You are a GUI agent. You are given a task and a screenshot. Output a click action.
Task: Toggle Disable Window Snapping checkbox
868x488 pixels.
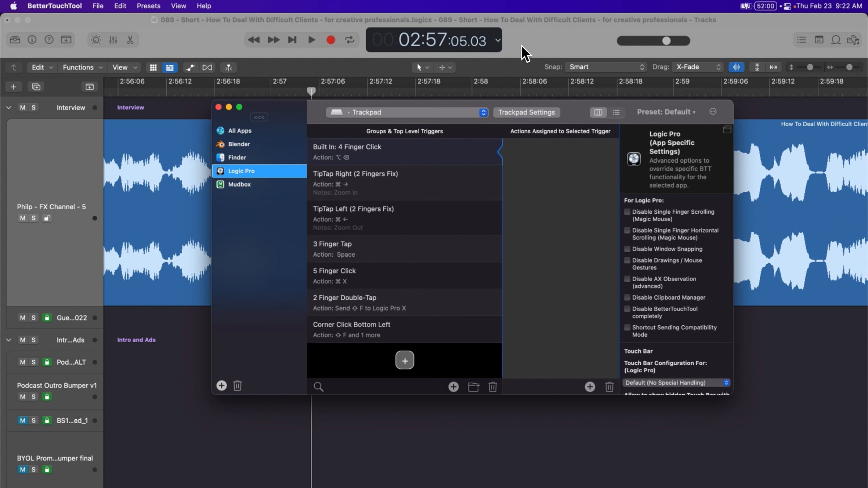click(x=627, y=249)
